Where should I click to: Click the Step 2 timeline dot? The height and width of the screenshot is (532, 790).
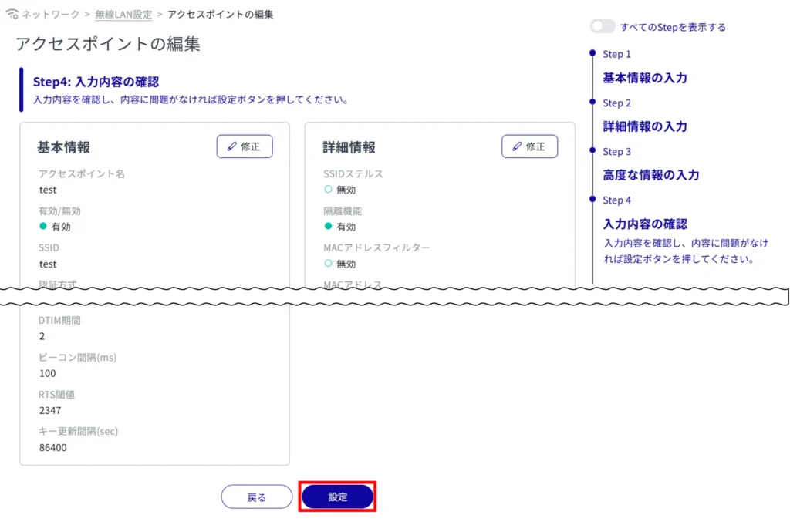click(x=592, y=102)
